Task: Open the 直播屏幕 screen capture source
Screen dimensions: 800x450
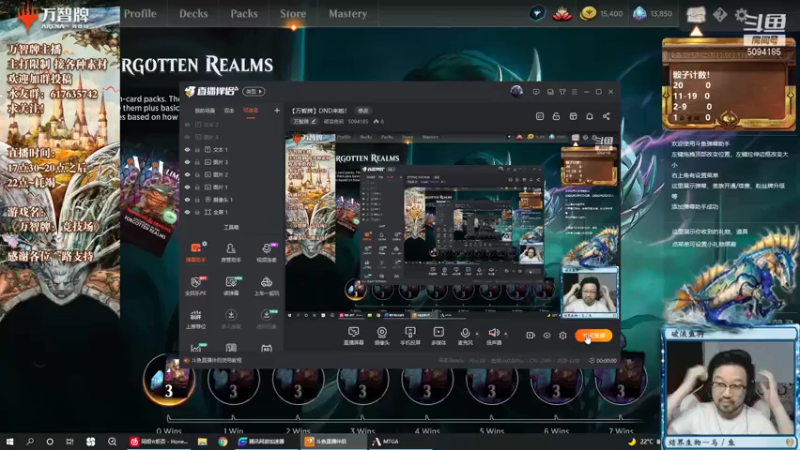Action: tap(353, 336)
